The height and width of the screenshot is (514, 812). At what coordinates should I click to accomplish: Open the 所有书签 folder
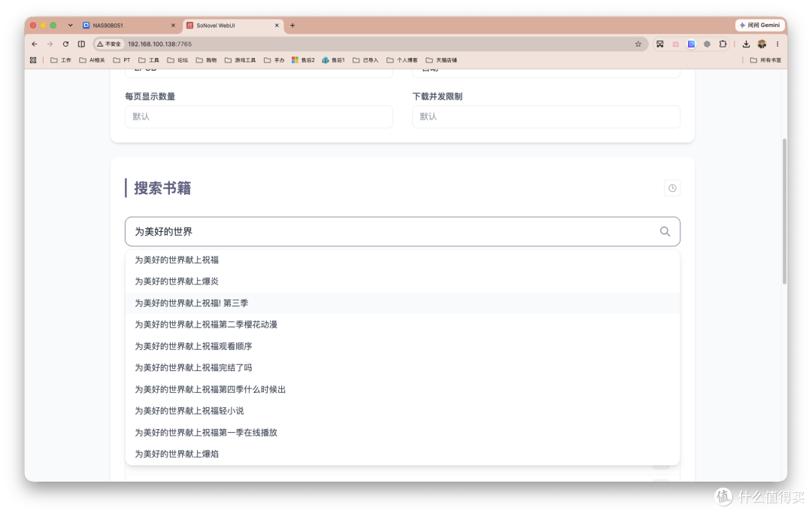pyautogui.click(x=765, y=60)
